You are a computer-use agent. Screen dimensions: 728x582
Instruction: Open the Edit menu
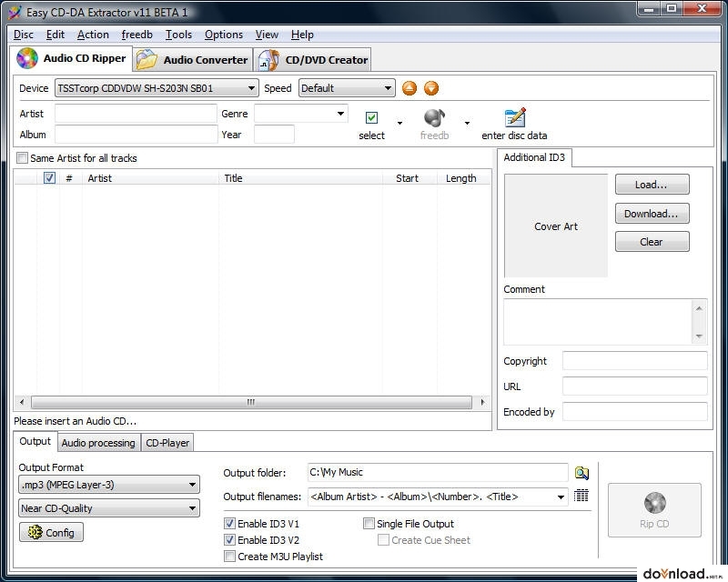[x=56, y=35]
